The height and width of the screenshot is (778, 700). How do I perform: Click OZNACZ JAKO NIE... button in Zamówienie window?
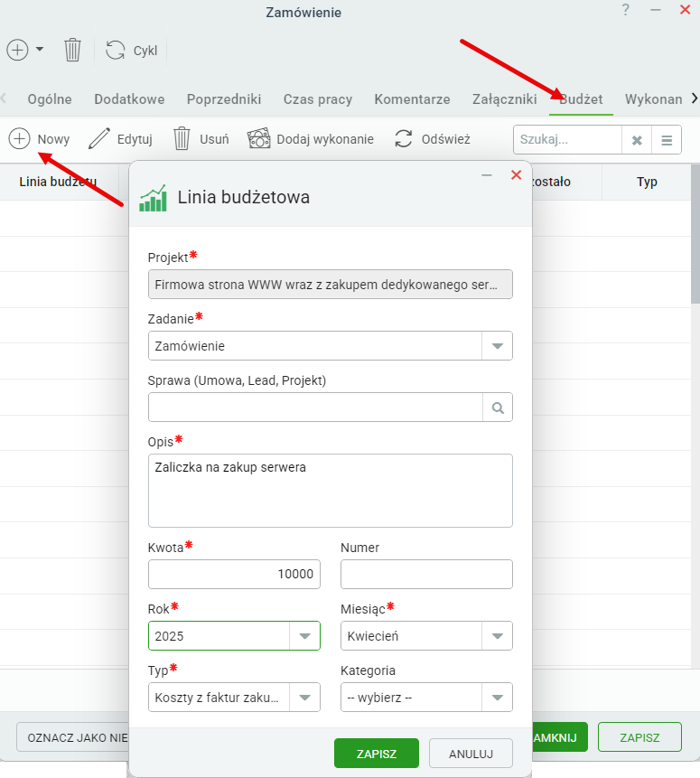[73, 737]
